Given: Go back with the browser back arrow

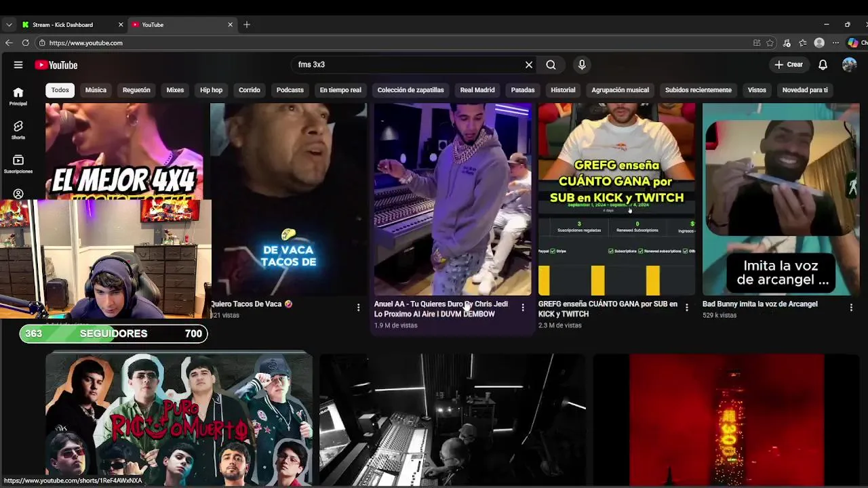Looking at the screenshot, I should pyautogui.click(x=9, y=43).
